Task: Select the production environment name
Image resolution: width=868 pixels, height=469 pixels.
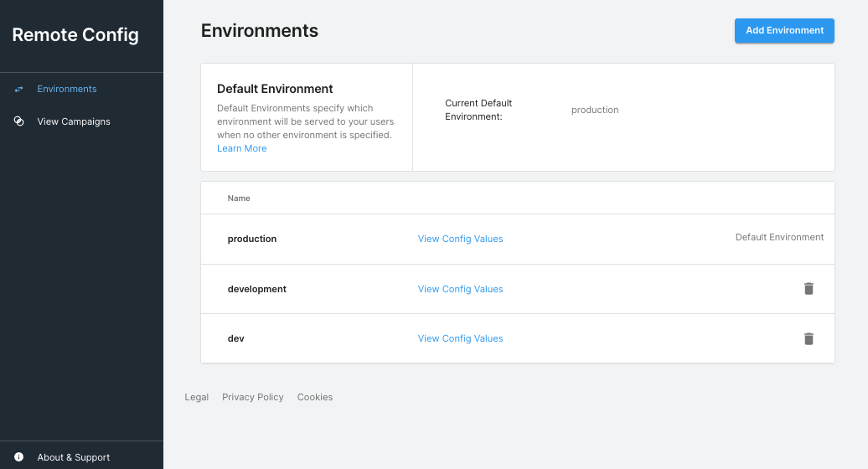Action: tap(252, 239)
